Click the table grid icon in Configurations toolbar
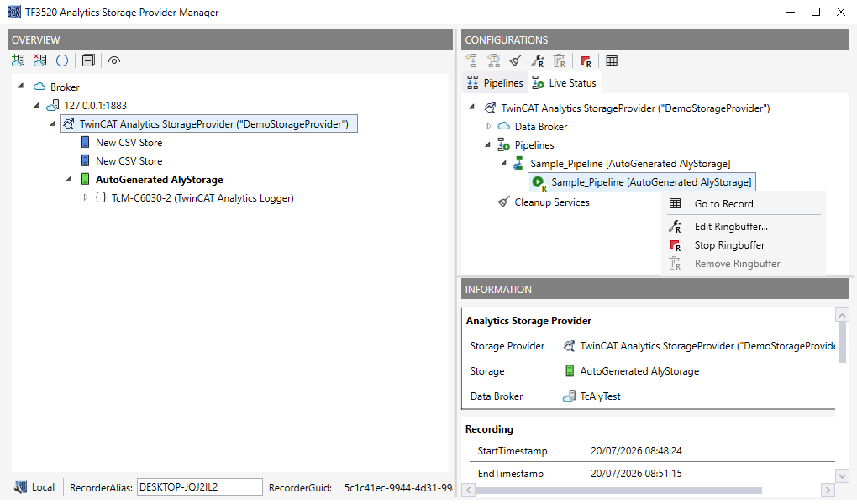 point(612,60)
